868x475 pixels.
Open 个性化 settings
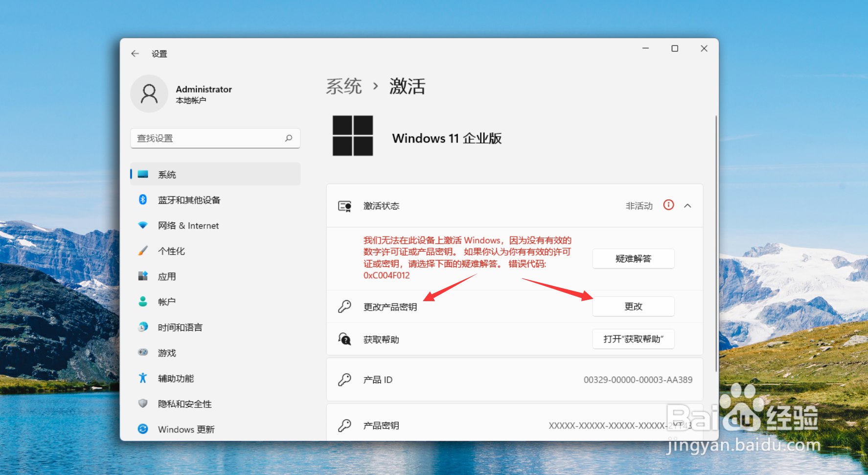(x=215, y=251)
